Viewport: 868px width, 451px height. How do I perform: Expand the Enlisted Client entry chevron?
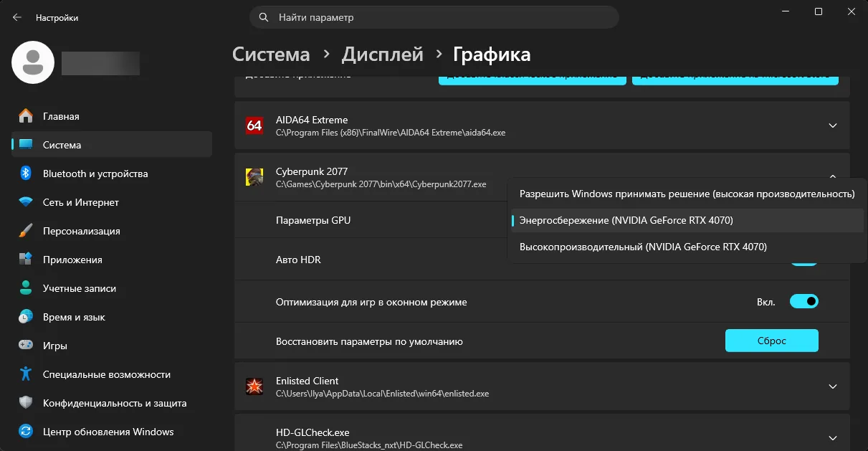[x=833, y=386]
